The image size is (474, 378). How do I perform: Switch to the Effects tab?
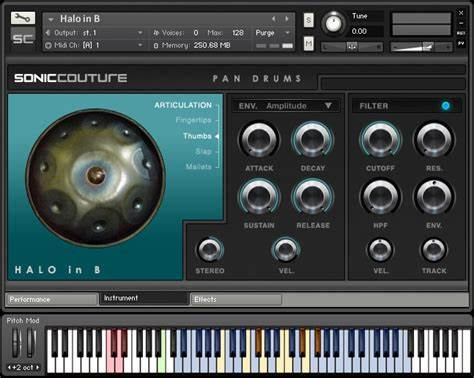click(x=236, y=299)
